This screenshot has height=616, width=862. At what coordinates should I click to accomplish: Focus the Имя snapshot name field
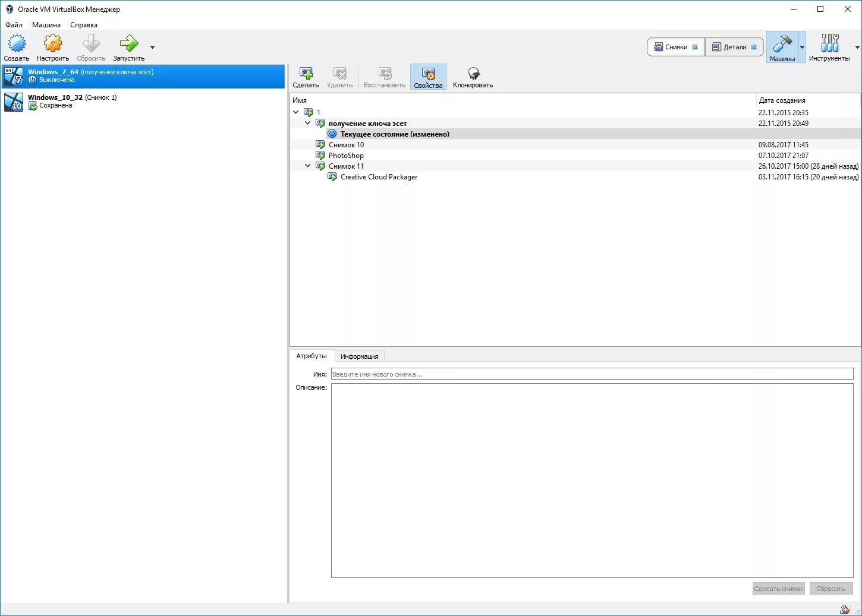click(x=592, y=374)
